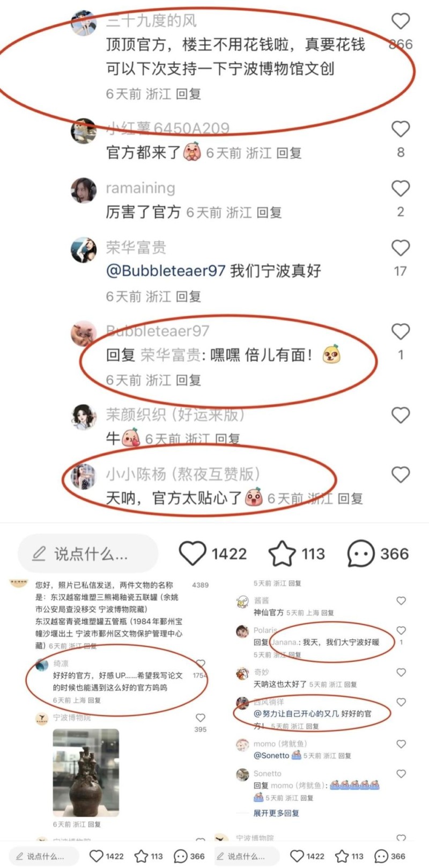Tap the heart beside ramaining's comment
This screenshot has width=429, height=868.
401,188
